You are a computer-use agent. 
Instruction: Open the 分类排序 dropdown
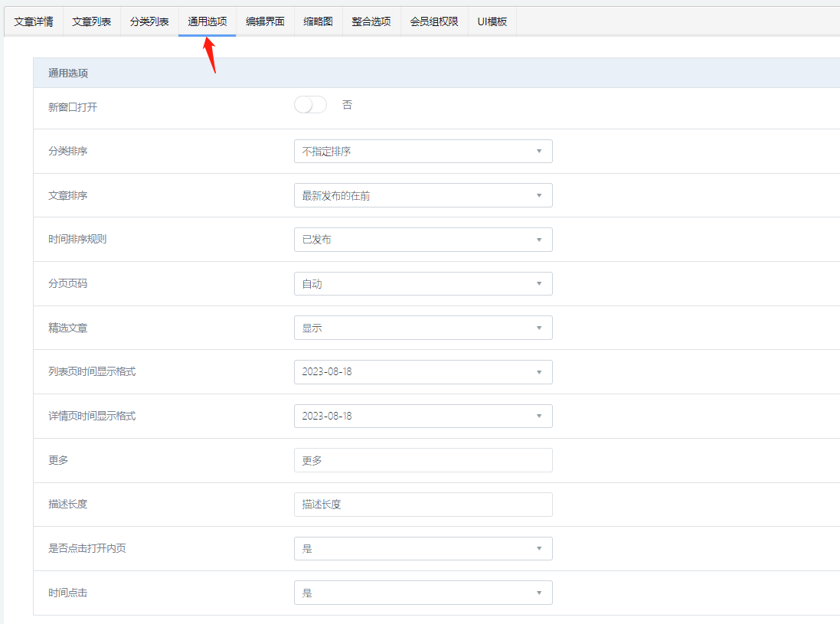coord(423,152)
